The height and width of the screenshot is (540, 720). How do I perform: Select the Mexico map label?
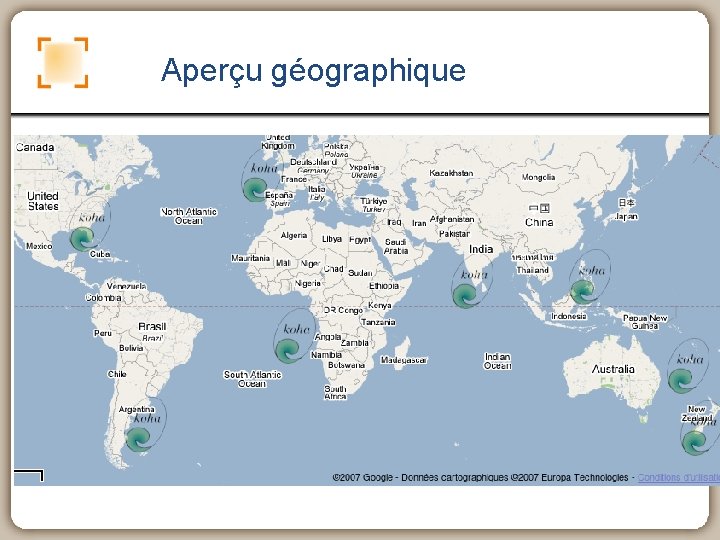point(39,246)
